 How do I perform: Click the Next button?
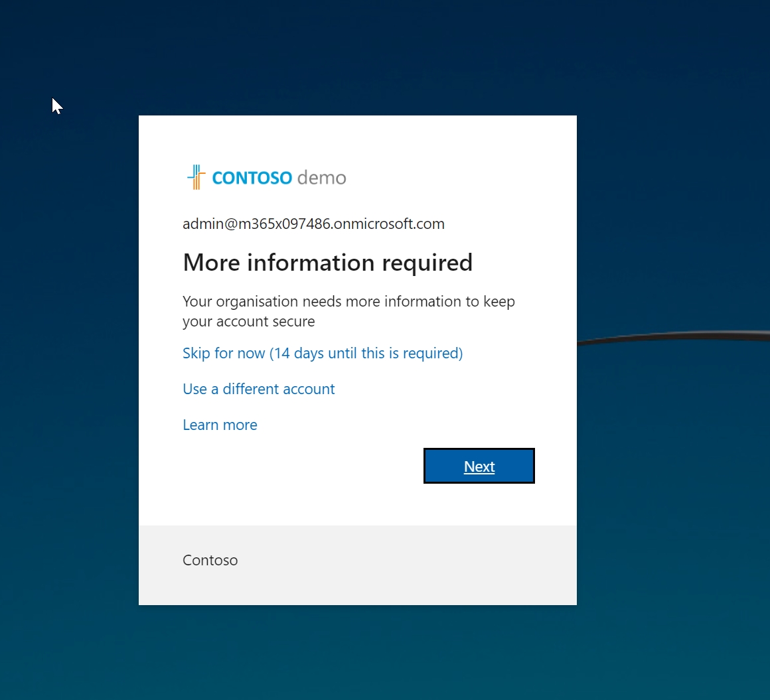point(479,466)
